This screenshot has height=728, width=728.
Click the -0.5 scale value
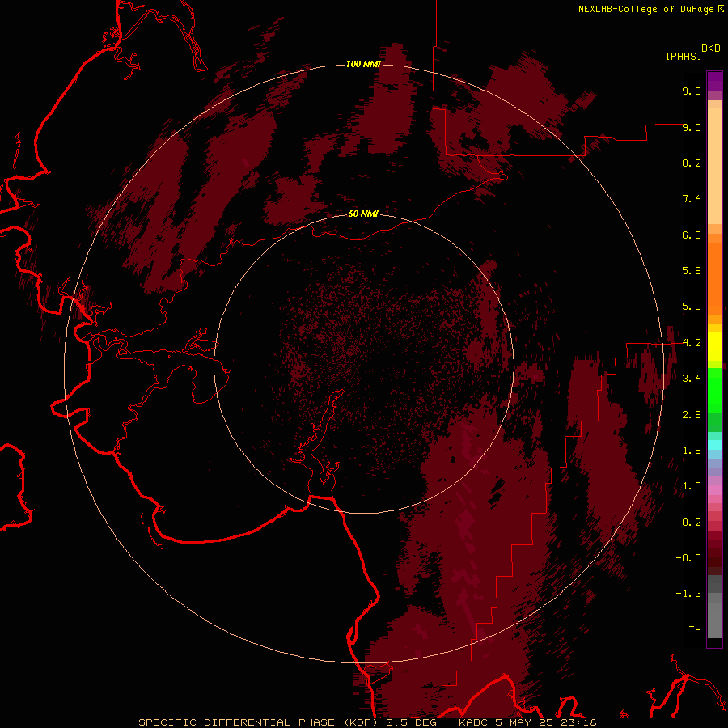[x=688, y=558]
